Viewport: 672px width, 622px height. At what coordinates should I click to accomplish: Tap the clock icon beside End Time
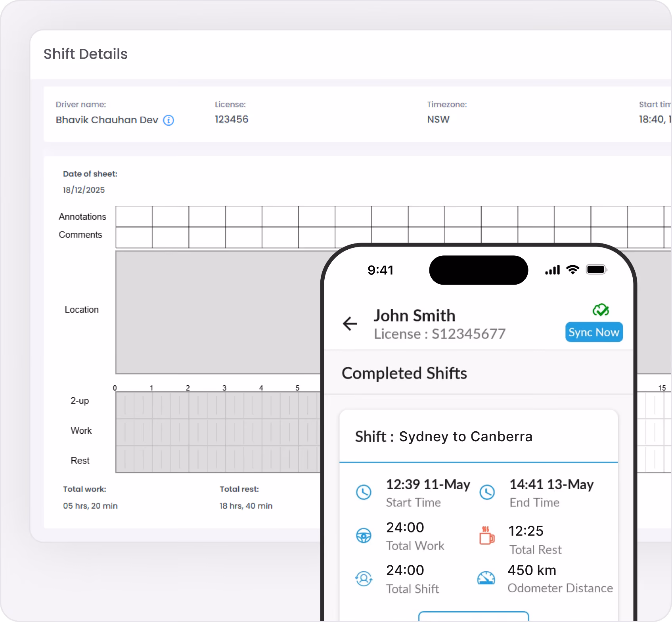(x=487, y=492)
